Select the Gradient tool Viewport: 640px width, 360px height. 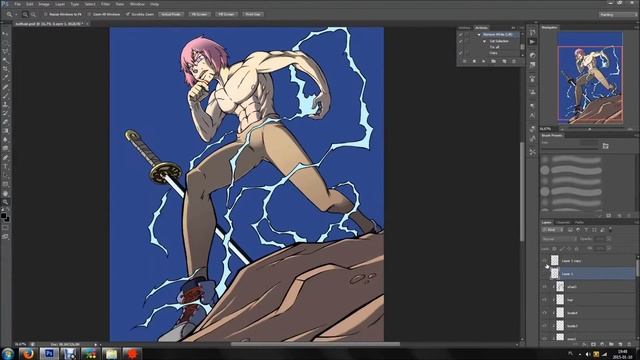[5, 131]
